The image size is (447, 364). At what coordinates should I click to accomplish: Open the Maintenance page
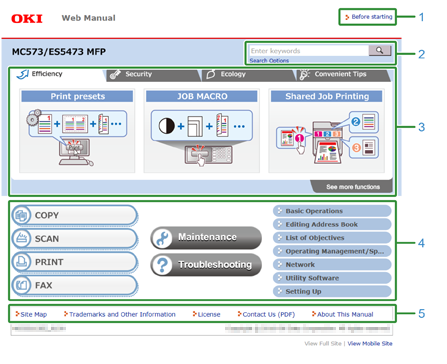point(206,238)
